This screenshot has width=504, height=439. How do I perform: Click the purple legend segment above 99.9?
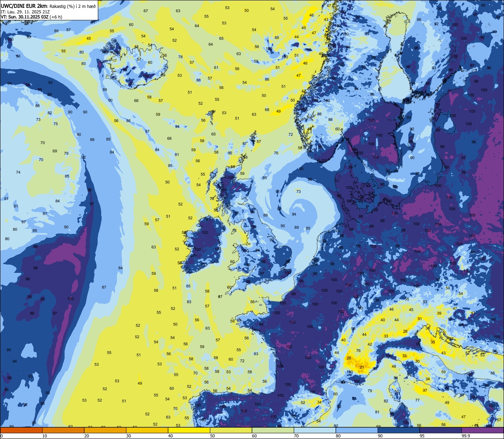(483, 430)
